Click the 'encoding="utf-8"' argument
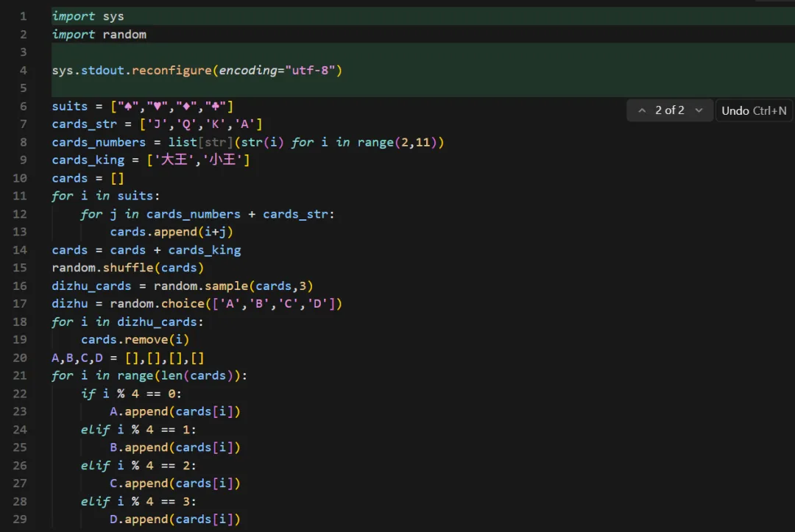Viewport: 795px width, 532px height. pos(277,71)
